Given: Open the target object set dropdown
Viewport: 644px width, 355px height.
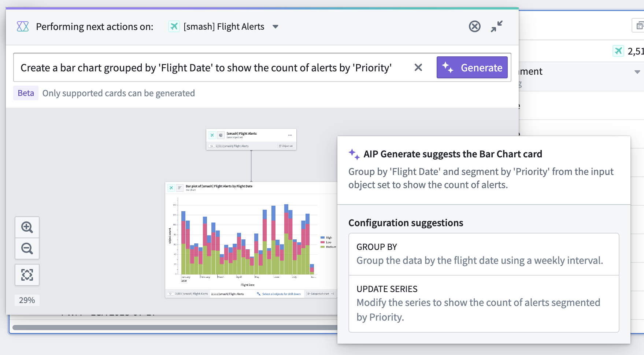Looking at the screenshot, I should pyautogui.click(x=275, y=27).
